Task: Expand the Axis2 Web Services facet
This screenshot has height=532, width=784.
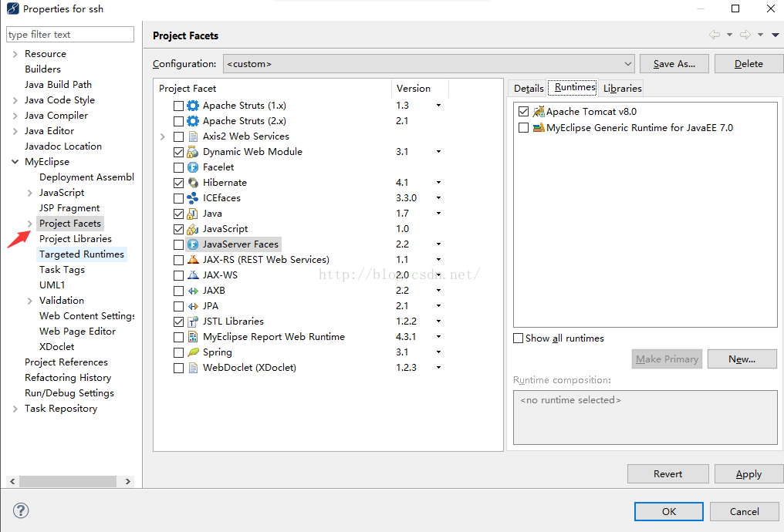Action: point(163,137)
